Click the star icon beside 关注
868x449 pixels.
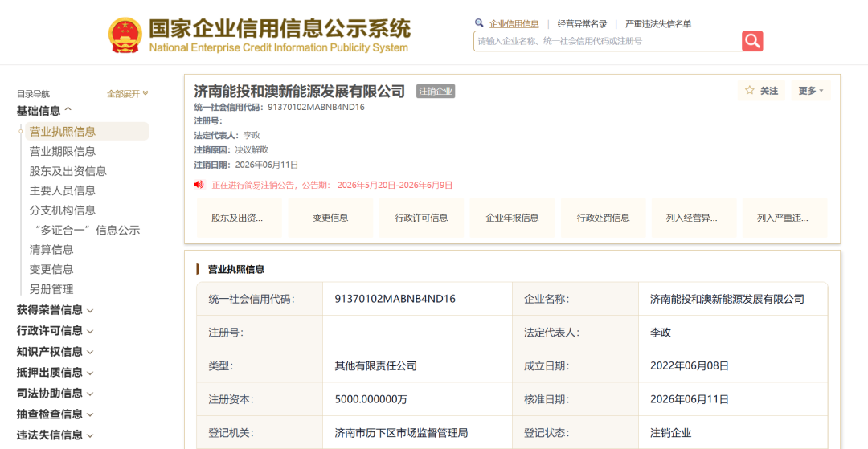[750, 91]
